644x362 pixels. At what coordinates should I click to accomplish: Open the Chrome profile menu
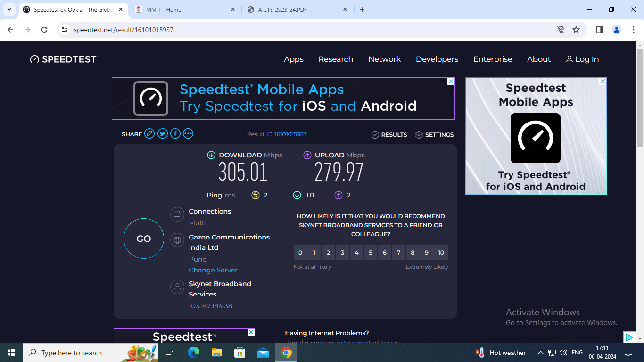[616, 29]
